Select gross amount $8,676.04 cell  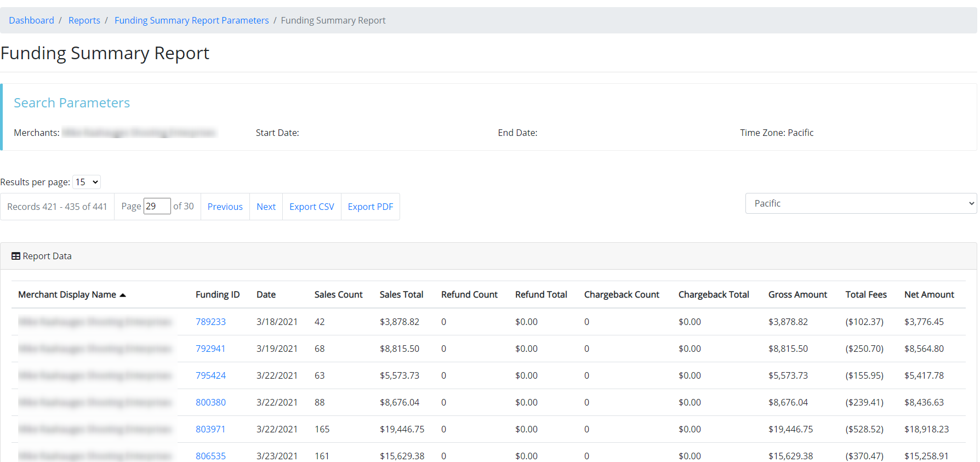click(788, 402)
